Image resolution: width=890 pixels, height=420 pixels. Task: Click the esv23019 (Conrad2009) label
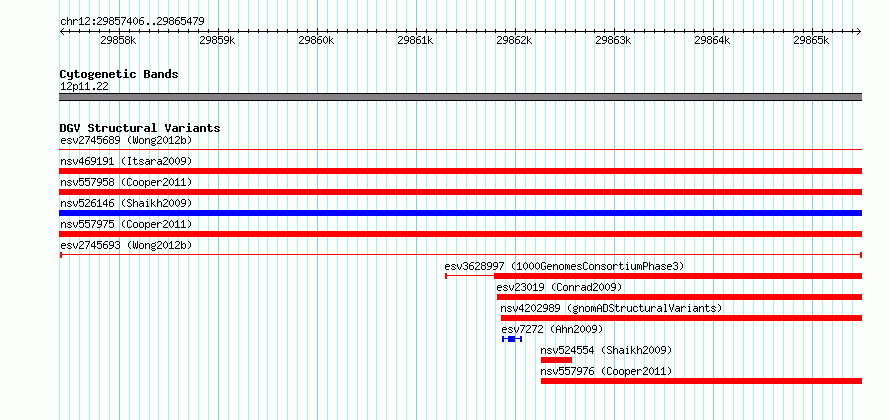(560, 287)
